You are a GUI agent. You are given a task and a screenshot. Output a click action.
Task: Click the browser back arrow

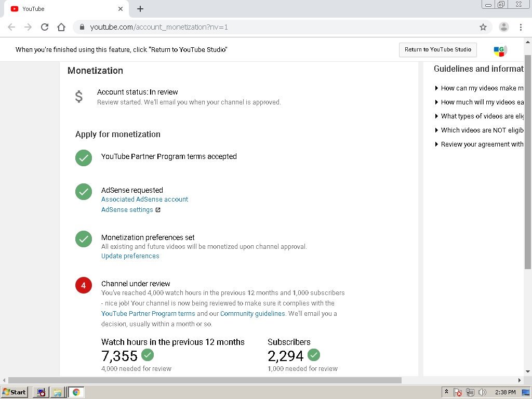pyautogui.click(x=11, y=27)
